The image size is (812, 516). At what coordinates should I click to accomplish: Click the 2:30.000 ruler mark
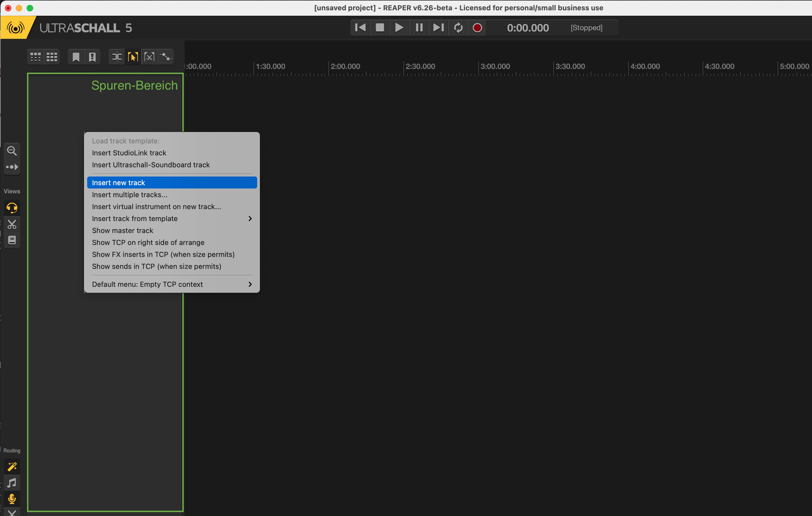point(420,67)
